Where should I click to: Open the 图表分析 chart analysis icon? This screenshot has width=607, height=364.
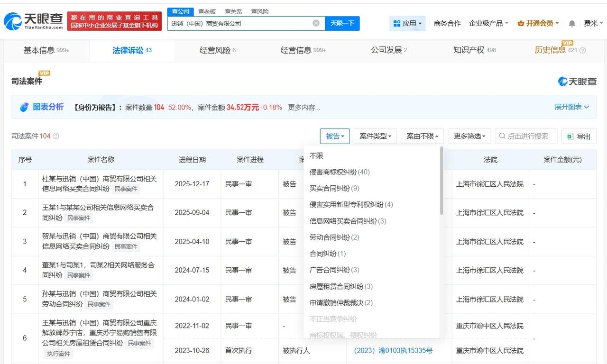[25, 107]
